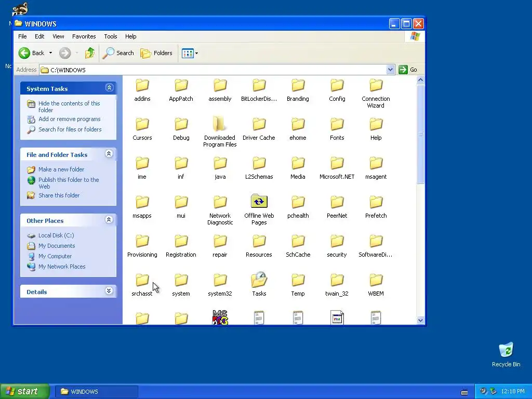Screen dimensions: 532x399
Task: Select the Registration folder
Action: [181, 246]
